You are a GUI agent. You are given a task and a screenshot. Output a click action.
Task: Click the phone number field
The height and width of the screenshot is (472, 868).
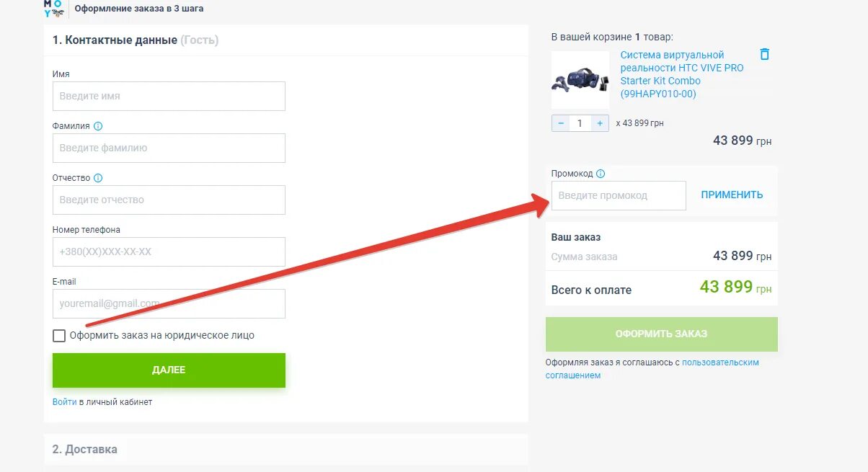[x=169, y=251]
